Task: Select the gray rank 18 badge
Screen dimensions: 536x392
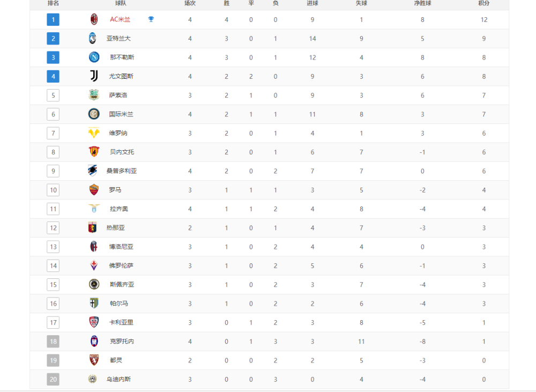Action: click(x=53, y=342)
